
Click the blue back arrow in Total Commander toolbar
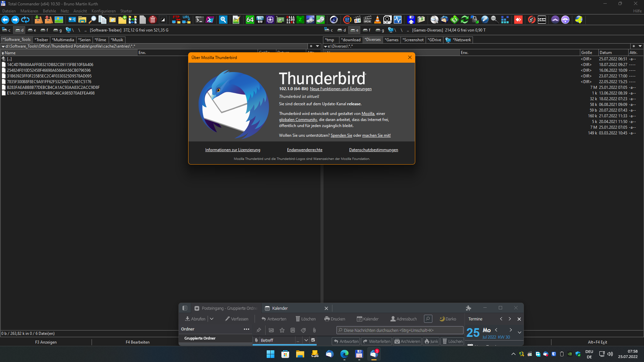coord(5,20)
